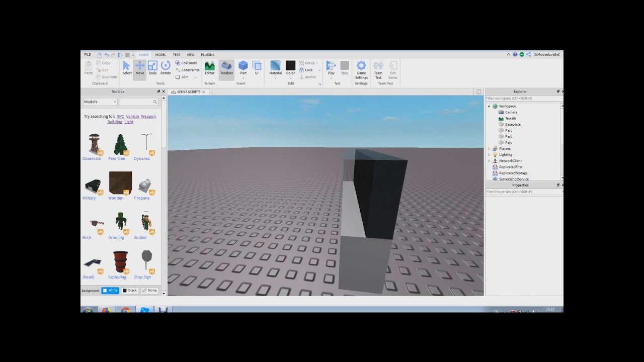Screen dimensions: 644x362
Task: Start a Team Test
Action: (x=378, y=70)
